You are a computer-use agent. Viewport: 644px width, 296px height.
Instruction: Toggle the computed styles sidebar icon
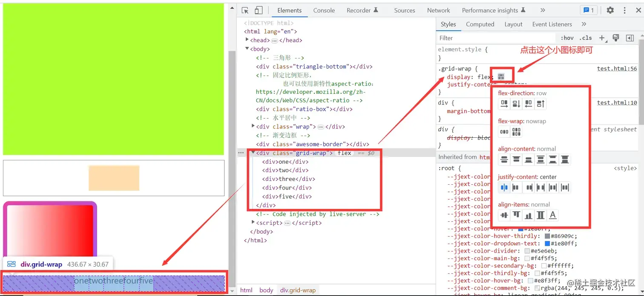[630, 38]
